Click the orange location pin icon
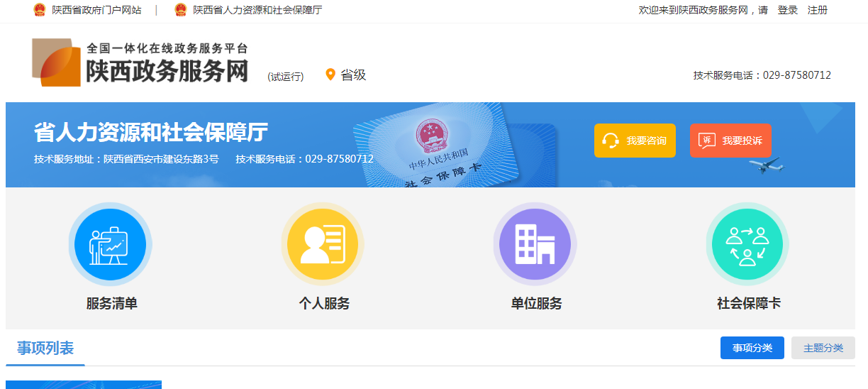Viewport: 868px width, 389px height. coord(330,75)
